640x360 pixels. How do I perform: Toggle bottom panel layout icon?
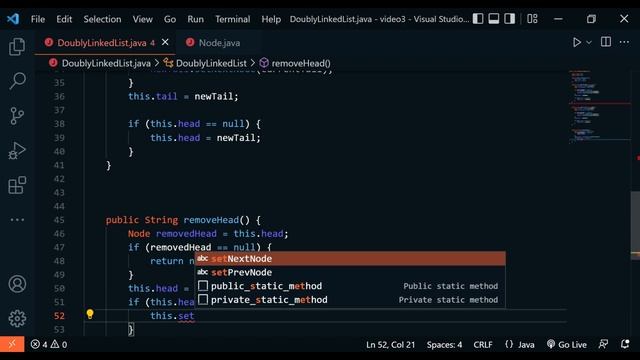494,19
